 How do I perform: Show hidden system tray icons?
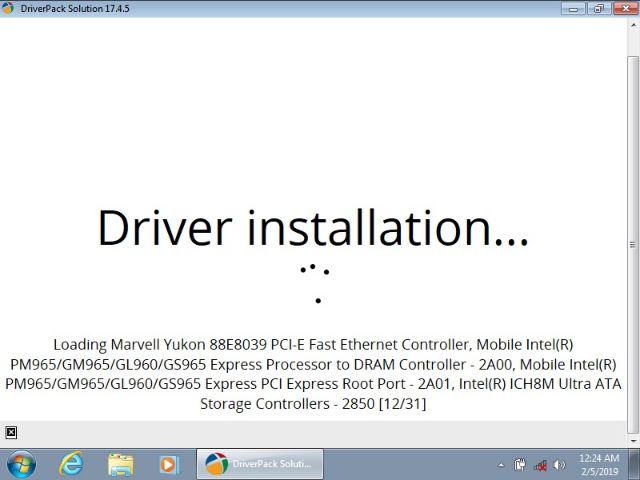pyautogui.click(x=501, y=465)
